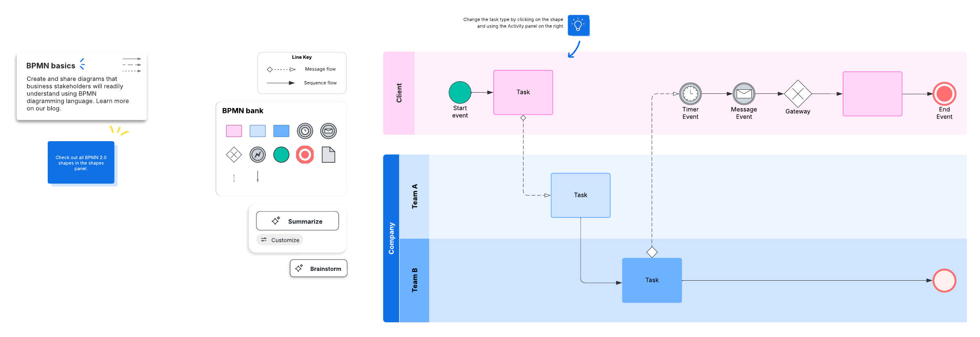The height and width of the screenshot is (337, 980).
Task: Click the 'BPMN basics' title
Action: click(51, 66)
